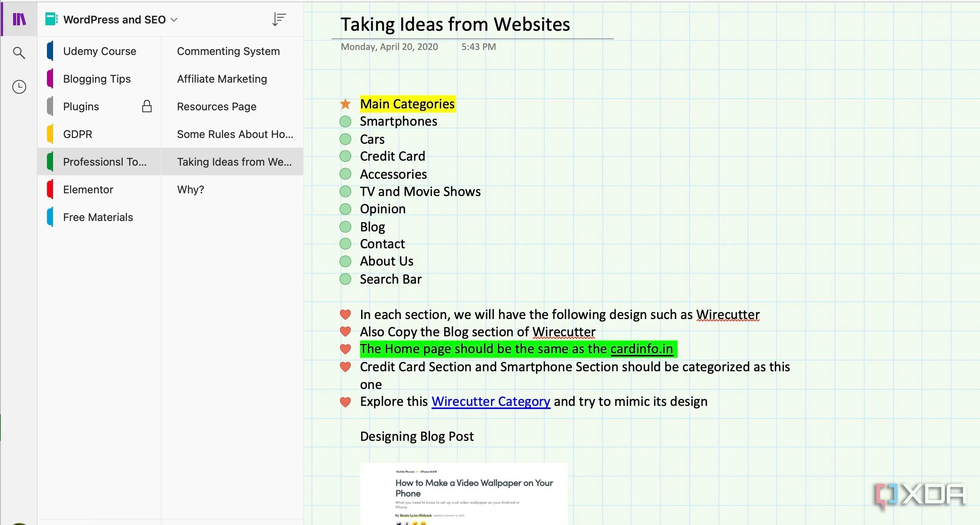Image resolution: width=980 pixels, height=525 pixels.
Task: Click the Designing Blog Post text
Action: [417, 437]
